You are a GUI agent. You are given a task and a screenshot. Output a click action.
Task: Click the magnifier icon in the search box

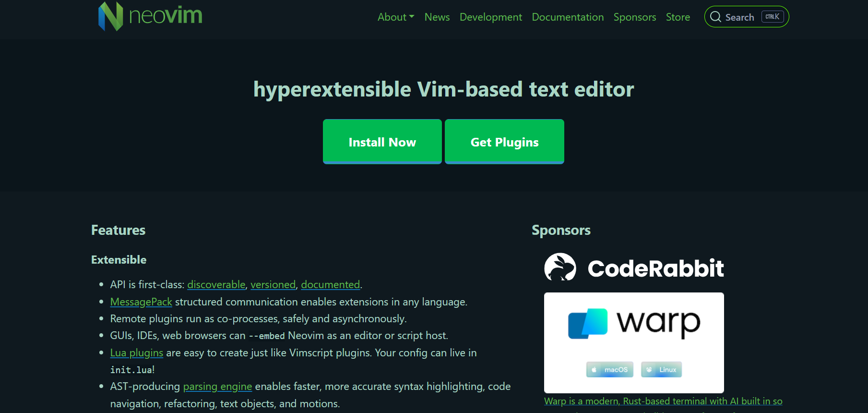coord(715,17)
